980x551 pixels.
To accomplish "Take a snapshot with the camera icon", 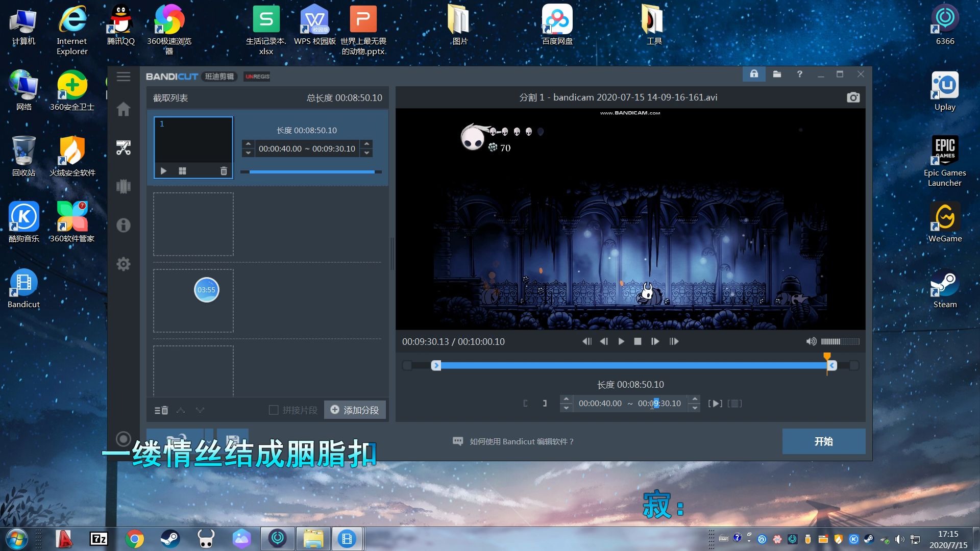I will coord(853,97).
